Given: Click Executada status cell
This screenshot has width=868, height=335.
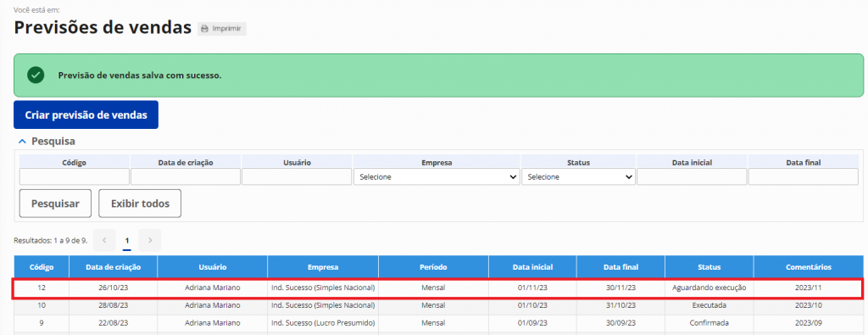Looking at the screenshot, I should click(709, 305).
